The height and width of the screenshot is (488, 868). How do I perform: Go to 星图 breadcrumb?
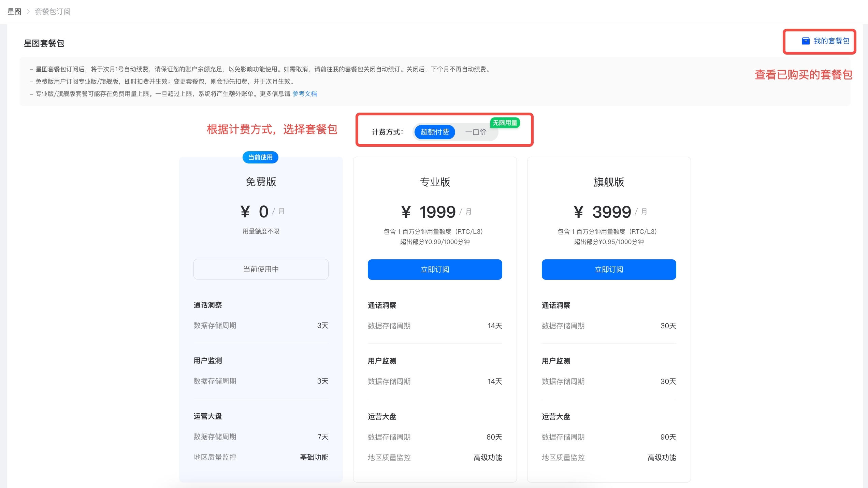pyautogui.click(x=14, y=12)
